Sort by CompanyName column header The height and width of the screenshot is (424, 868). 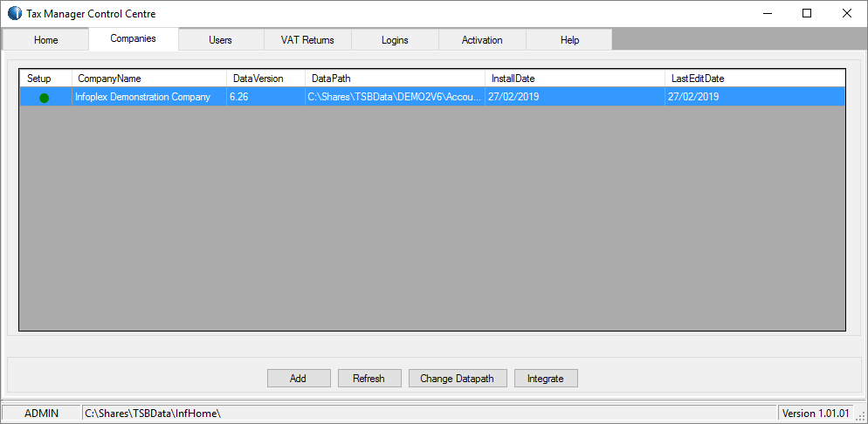pyautogui.click(x=148, y=79)
